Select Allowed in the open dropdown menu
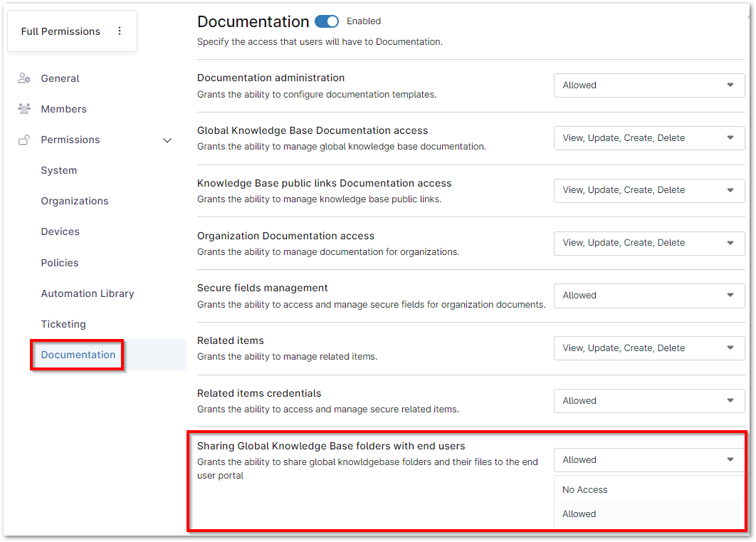756x542 pixels. click(579, 514)
